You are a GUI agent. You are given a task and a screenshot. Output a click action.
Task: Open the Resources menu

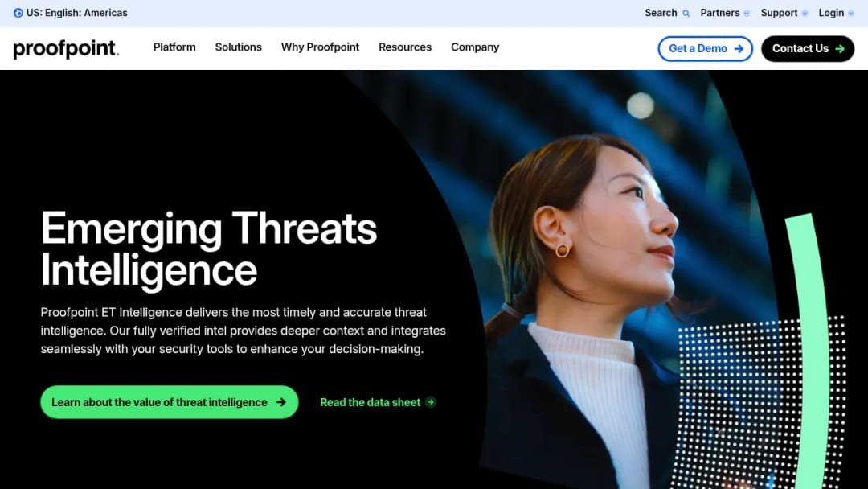pos(404,47)
